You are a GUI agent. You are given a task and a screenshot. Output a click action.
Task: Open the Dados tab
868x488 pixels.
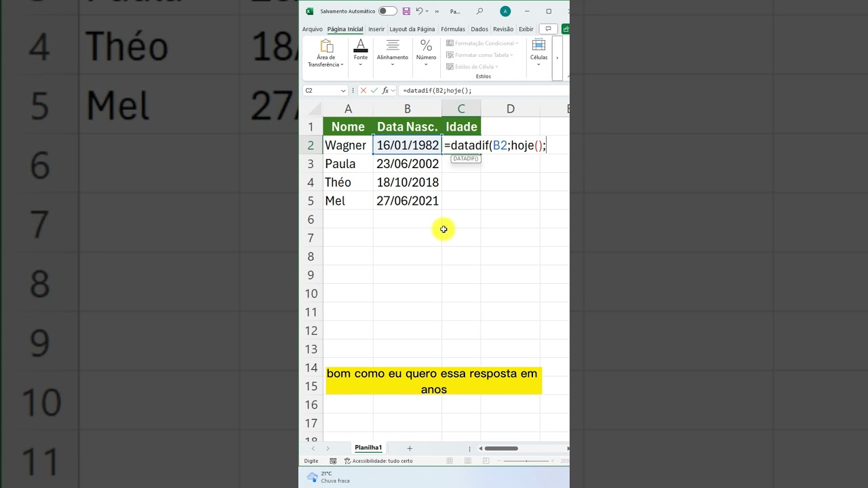(479, 29)
